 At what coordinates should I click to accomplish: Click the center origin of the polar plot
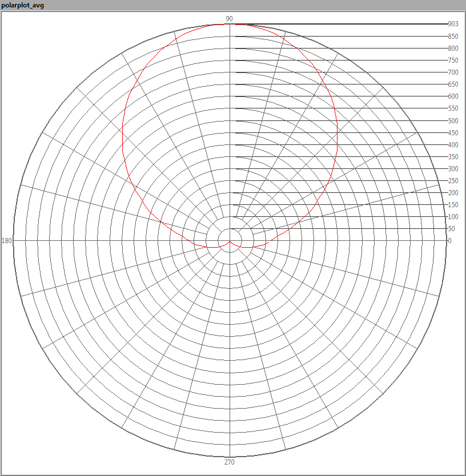point(230,241)
